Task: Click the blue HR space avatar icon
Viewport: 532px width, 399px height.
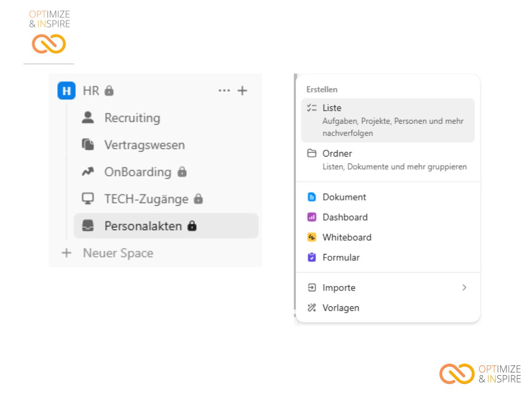Action: coord(66,91)
